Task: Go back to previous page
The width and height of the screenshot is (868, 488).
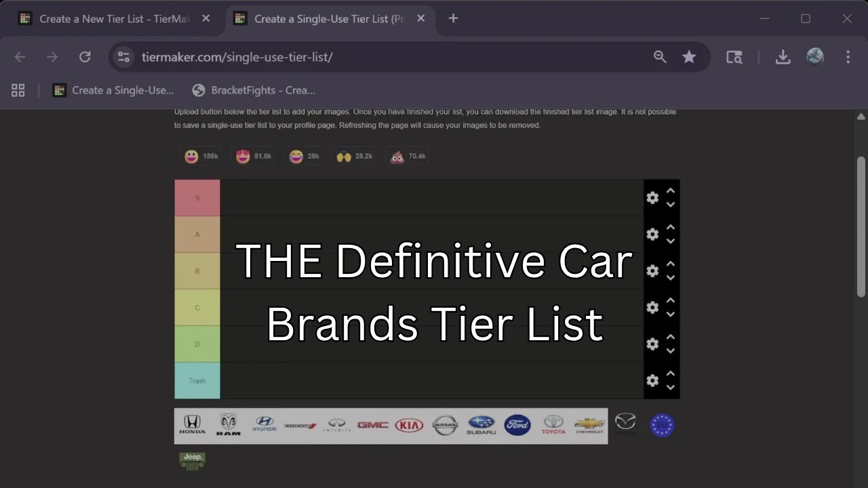Action: (x=20, y=57)
